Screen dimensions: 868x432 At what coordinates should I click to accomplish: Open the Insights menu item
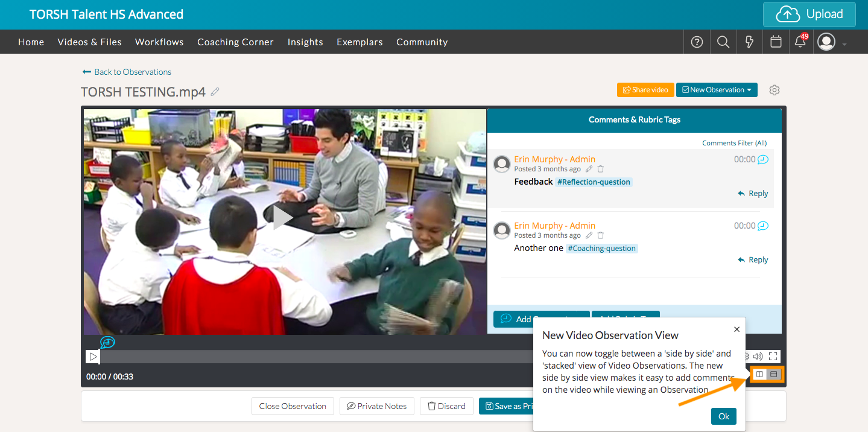click(x=305, y=42)
